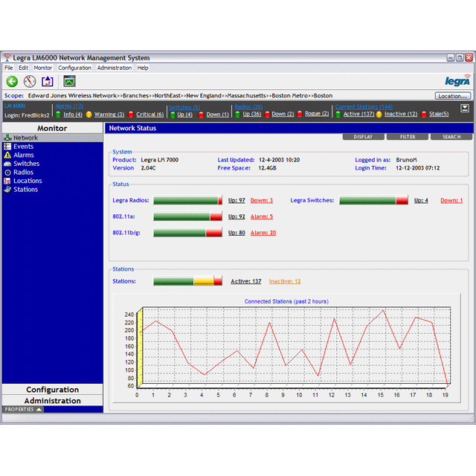Click the compass toolbar icon
Viewport: 476px width, 476px height.
coord(30,81)
